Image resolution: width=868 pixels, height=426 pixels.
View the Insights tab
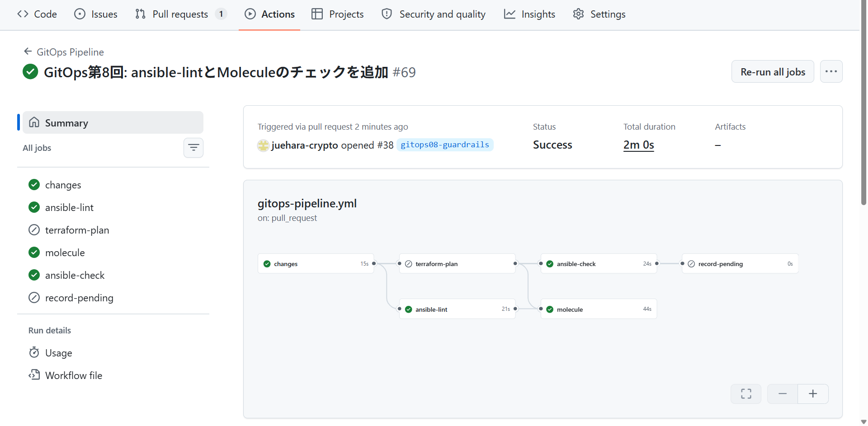pos(529,14)
